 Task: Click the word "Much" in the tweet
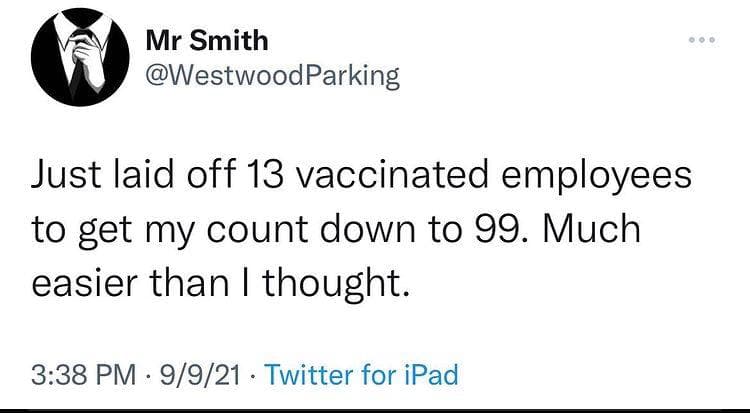(x=592, y=229)
